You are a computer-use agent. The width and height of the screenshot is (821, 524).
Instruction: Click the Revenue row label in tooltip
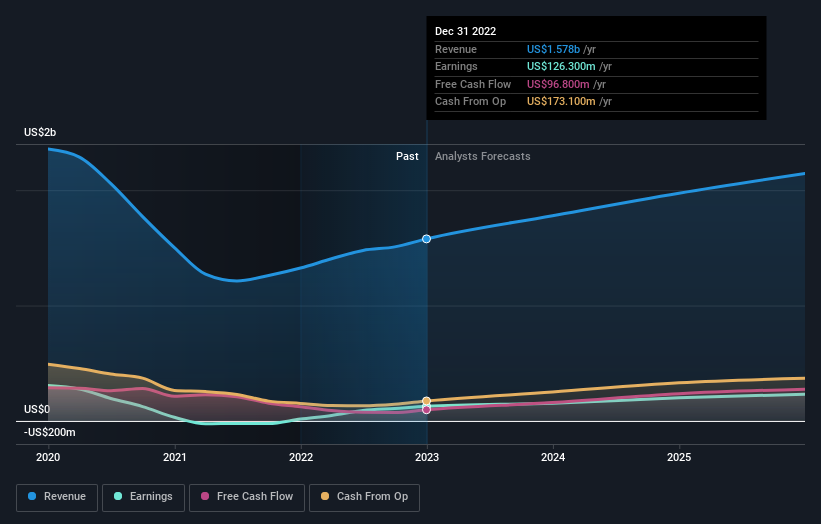(456, 49)
